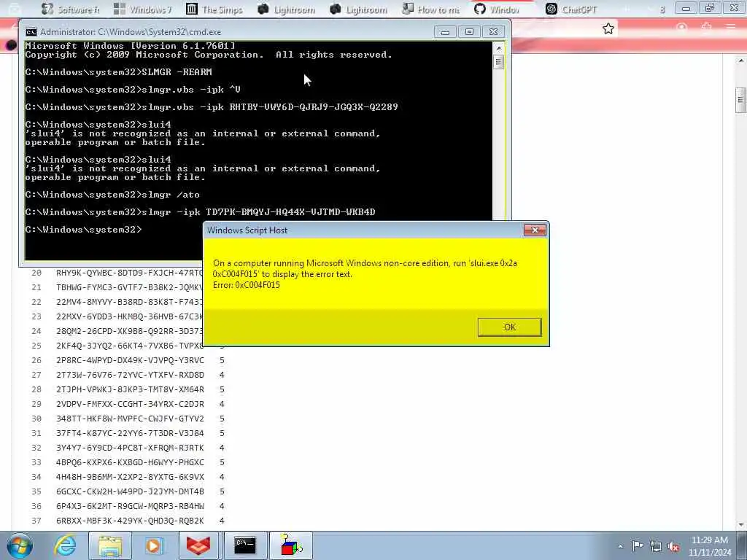747x560 pixels.
Task: Switch to the second Lightroom tab
Action: (359, 9)
